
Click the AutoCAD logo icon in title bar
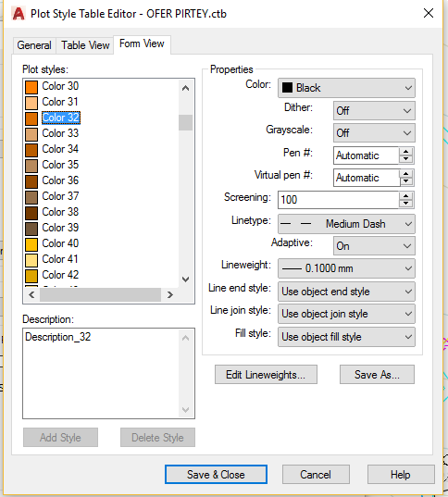(19, 14)
